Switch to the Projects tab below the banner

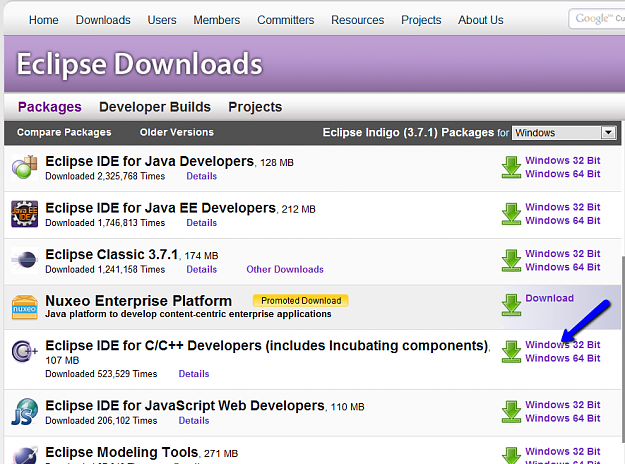pyautogui.click(x=255, y=107)
